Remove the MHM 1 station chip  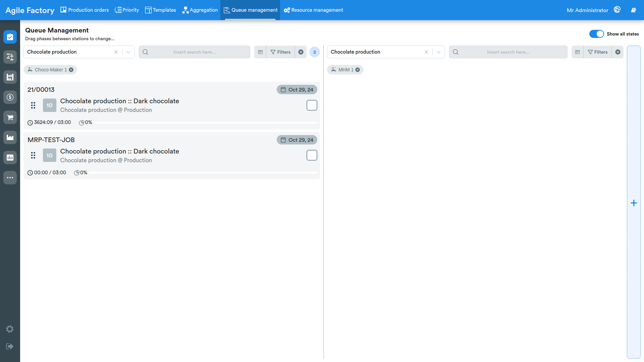(358, 70)
